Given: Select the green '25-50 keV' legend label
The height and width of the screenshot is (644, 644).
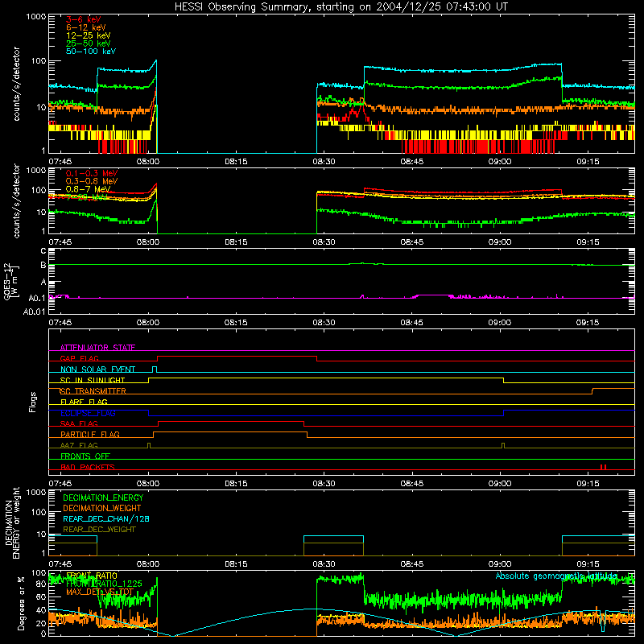Looking at the screenshot, I should [89, 43].
